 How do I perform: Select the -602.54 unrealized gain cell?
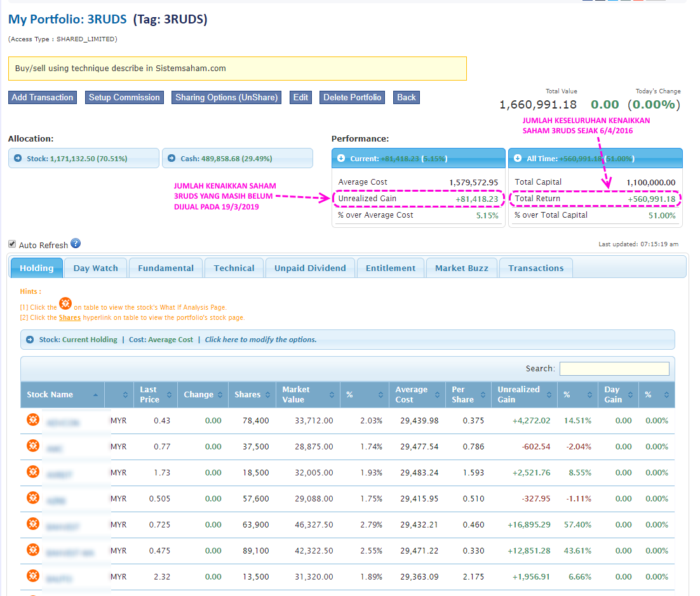pos(536,447)
